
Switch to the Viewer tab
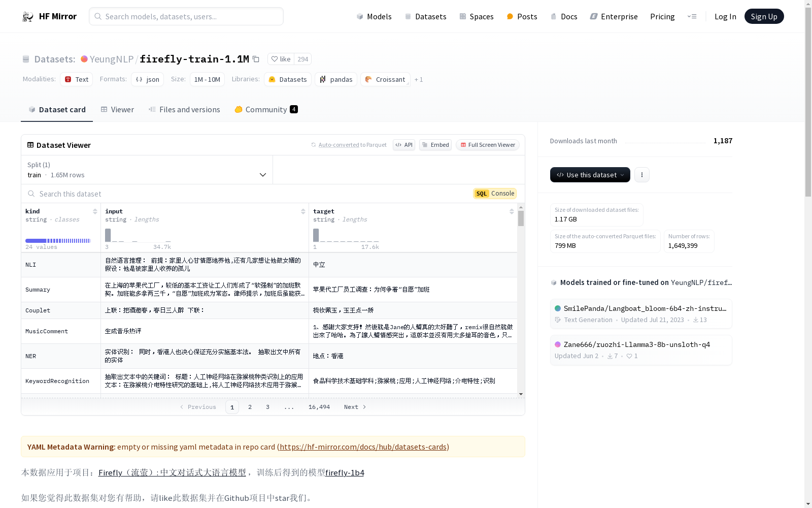[x=117, y=110]
